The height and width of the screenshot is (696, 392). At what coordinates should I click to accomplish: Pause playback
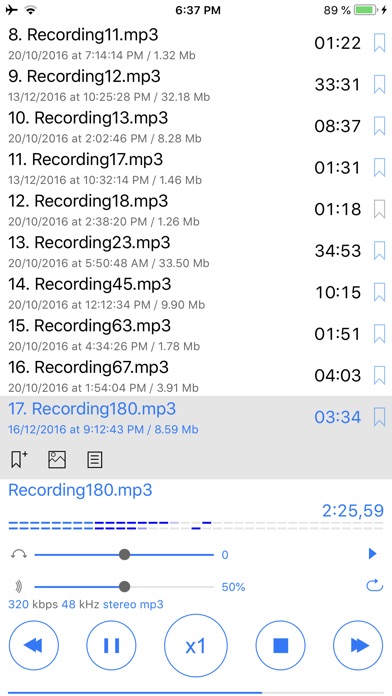click(x=111, y=645)
